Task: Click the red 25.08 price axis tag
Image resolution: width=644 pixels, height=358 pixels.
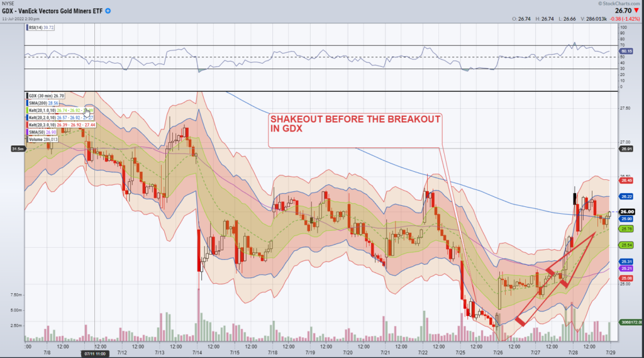Action: [x=626, y=279]
